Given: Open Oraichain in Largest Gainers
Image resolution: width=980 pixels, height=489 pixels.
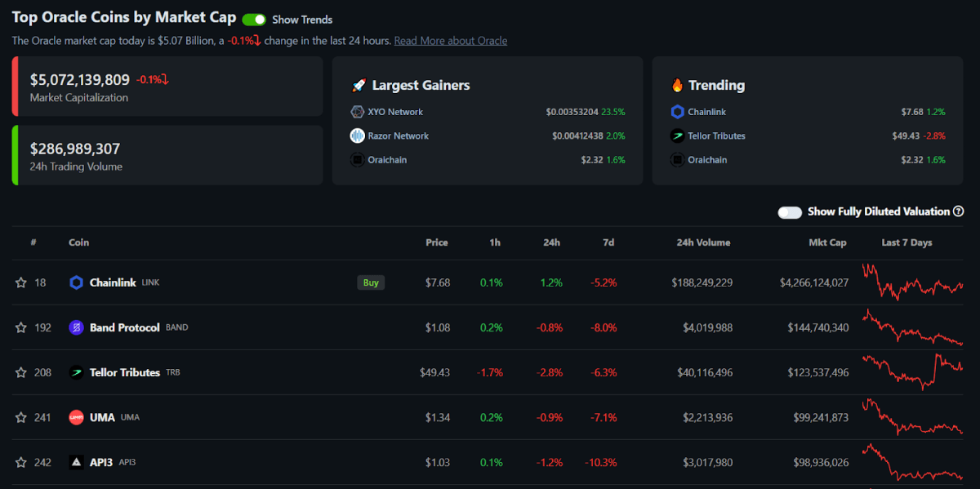Looking at the screenshot, I should point(387,160).
